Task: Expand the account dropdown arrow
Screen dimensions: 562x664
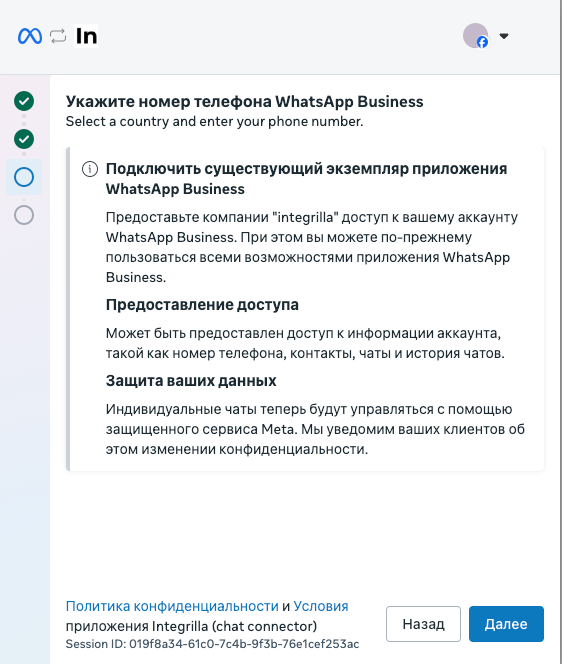Action: 504,36
